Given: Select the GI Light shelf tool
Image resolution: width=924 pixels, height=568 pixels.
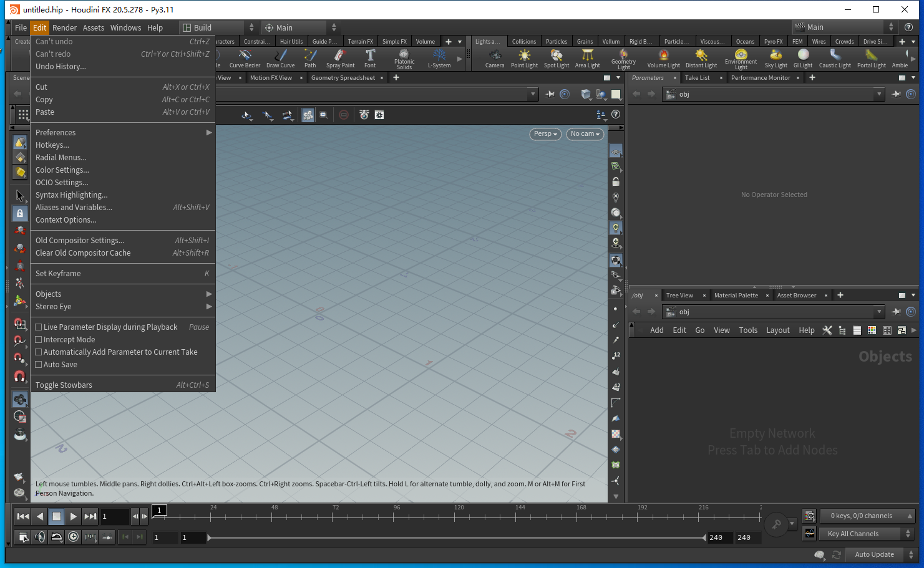Looking at the screenshot, I should [x=803, y=59].
